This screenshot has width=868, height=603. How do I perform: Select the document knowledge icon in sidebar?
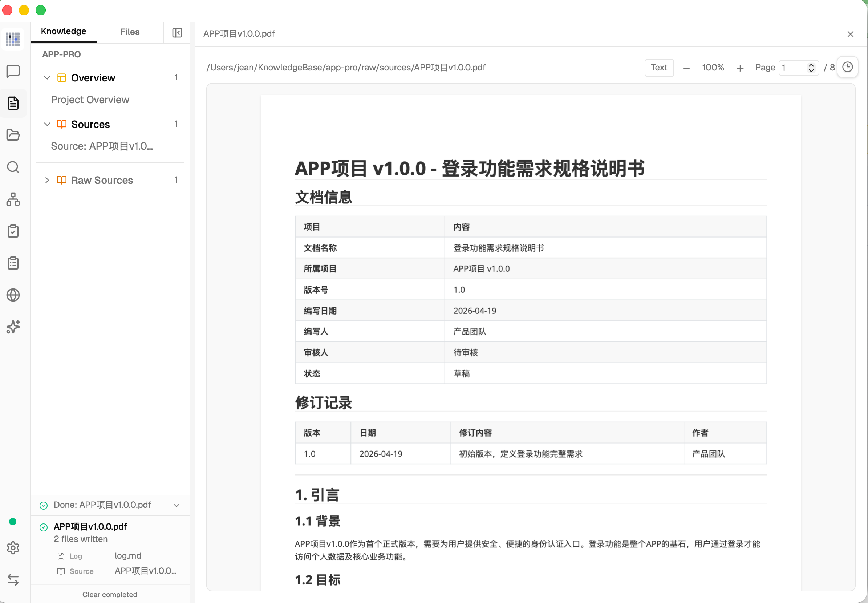[x=13, y=103]
